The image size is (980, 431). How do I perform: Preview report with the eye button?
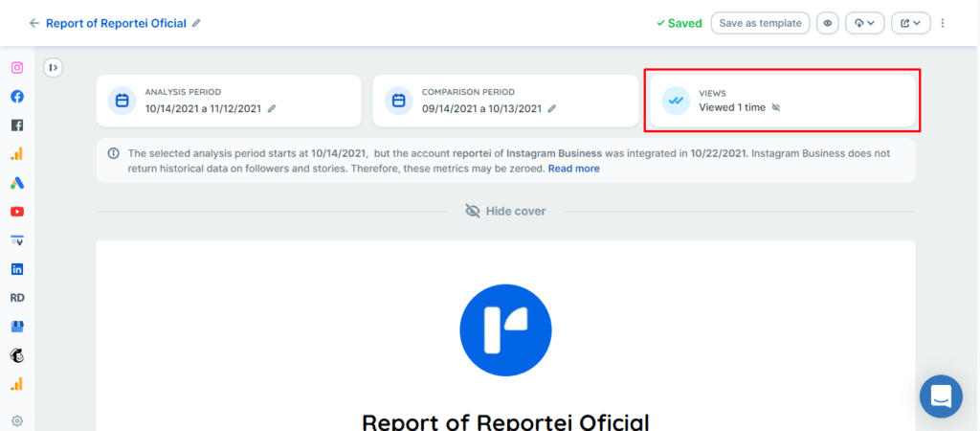(x=828, y=23)
